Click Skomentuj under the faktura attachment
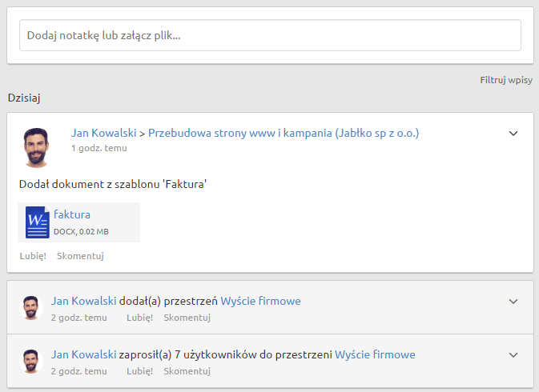 (x=80, y=256)
